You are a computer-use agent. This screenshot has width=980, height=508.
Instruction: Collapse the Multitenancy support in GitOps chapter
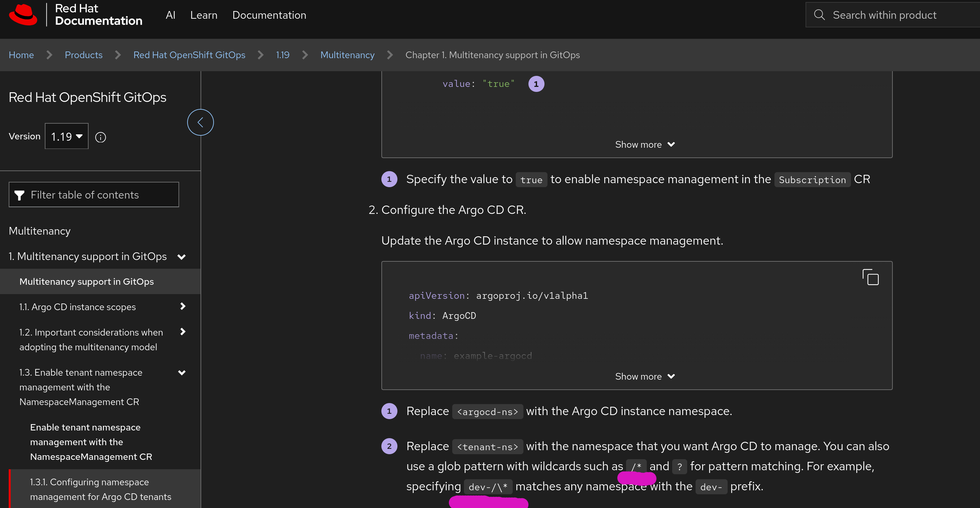182,257
